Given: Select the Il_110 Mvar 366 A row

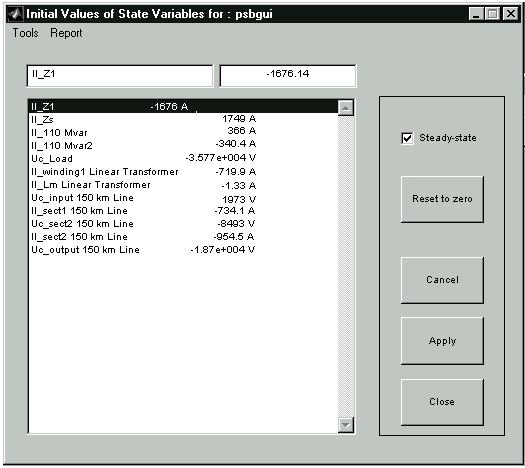Looking at the screenshot, I should (183, 132).
